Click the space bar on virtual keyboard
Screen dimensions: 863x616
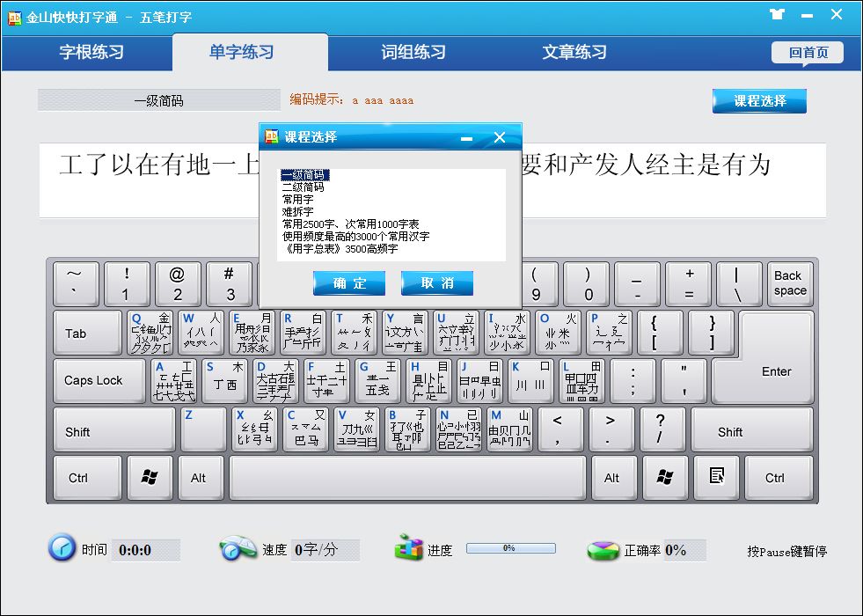[407, 477]
